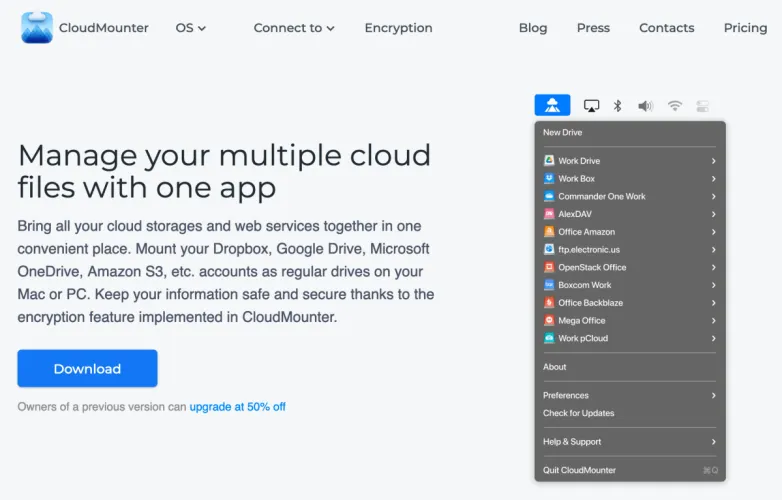Image resolution: width=782 pixels, height=500 pixels.
Task: Select Check for Updates menu entry
Action: pyautogui.click(x=579, y=413)
